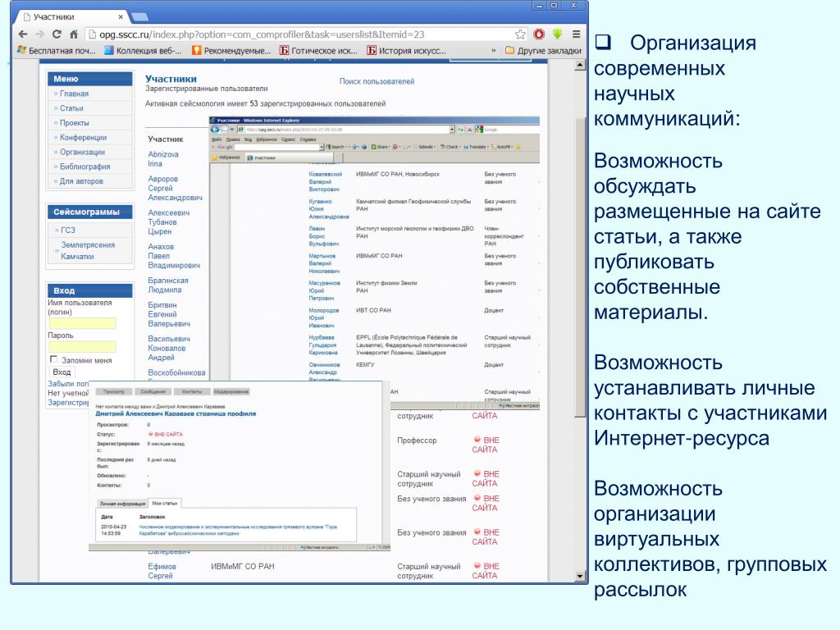This screenshot has width=840, height=630.
Task: Switch to the Личная информация tab
Action: (122, 504)
